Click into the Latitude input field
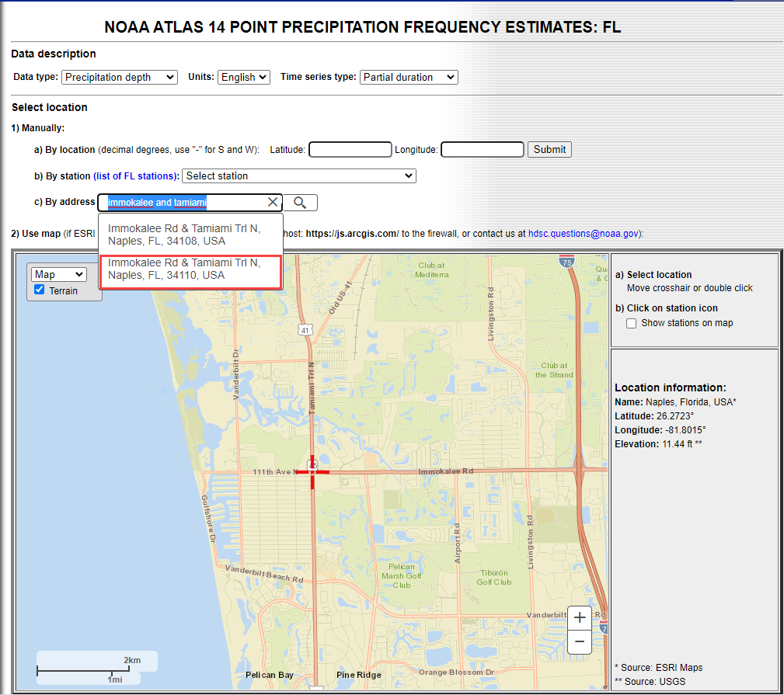This screenshot has width=784, height=695. click(350, 149)
